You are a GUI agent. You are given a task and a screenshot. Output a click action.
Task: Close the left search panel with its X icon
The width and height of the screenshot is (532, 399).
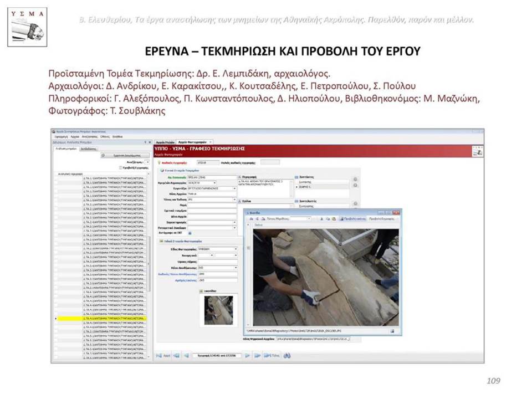[x=150, y=142]
